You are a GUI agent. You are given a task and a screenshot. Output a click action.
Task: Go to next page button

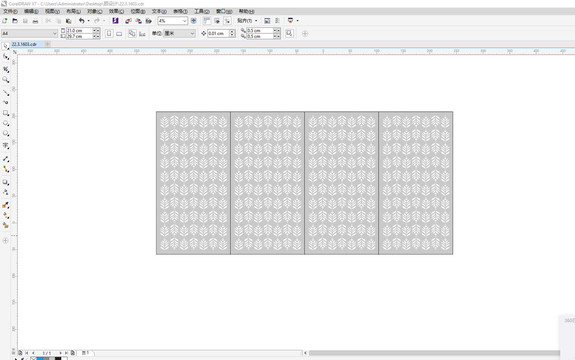coord(61,353)
